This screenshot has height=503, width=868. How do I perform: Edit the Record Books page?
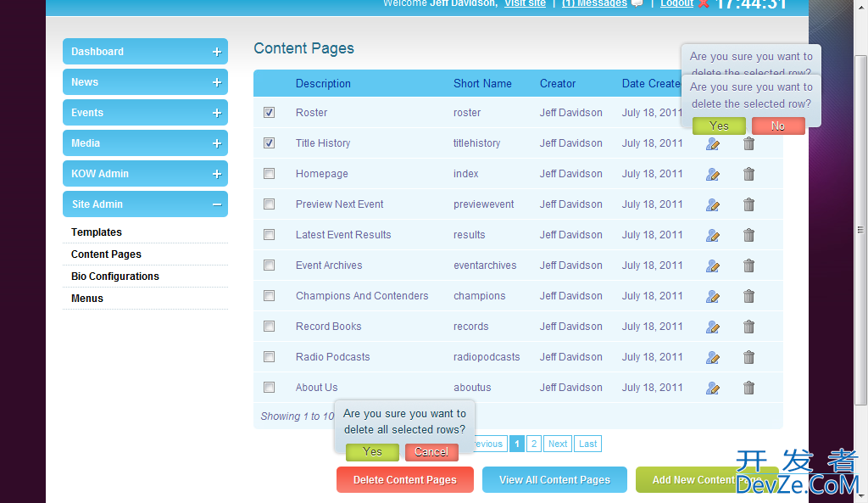pyautogui.click(x=712, y=327)
